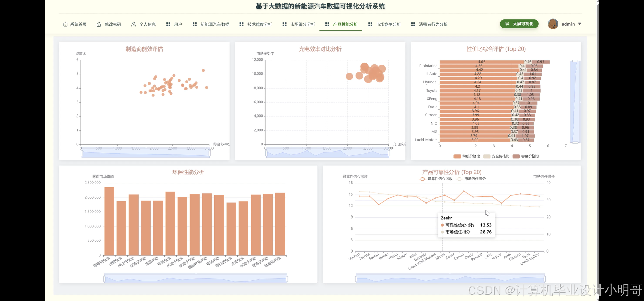644x301 pixels.
Task: Click bottom handle of 性价比综合评估 vertical slider
Action: click(x=575, y=143)
